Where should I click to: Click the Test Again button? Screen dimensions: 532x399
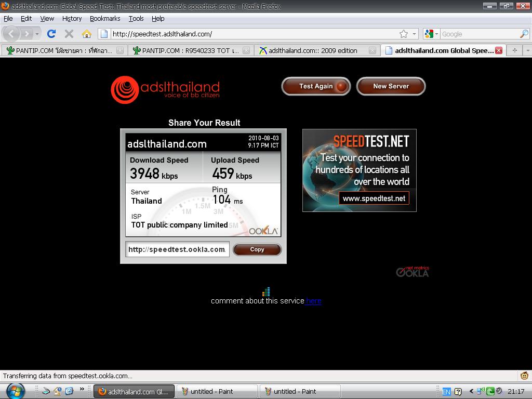tap(316, 86)
